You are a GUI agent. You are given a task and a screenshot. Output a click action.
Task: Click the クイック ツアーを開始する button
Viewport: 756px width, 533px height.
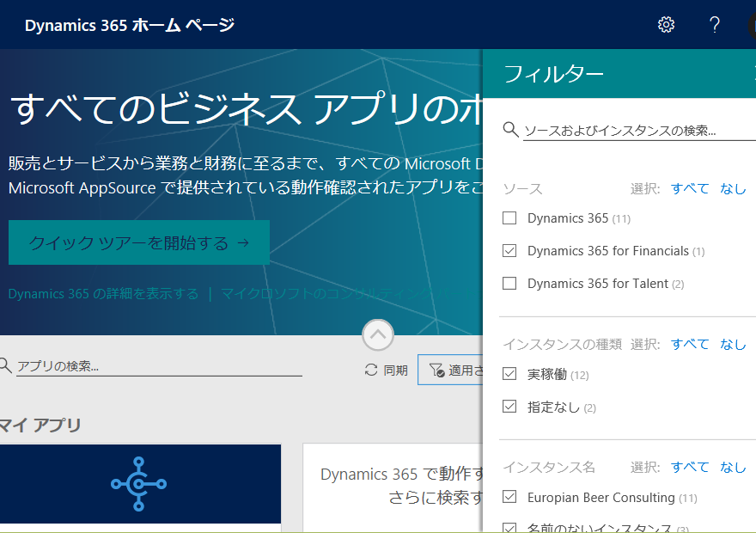(139, 242)
